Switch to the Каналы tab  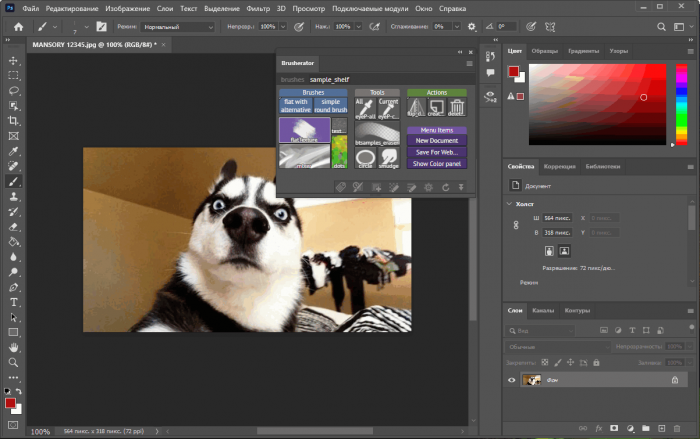tap(543, 310)
